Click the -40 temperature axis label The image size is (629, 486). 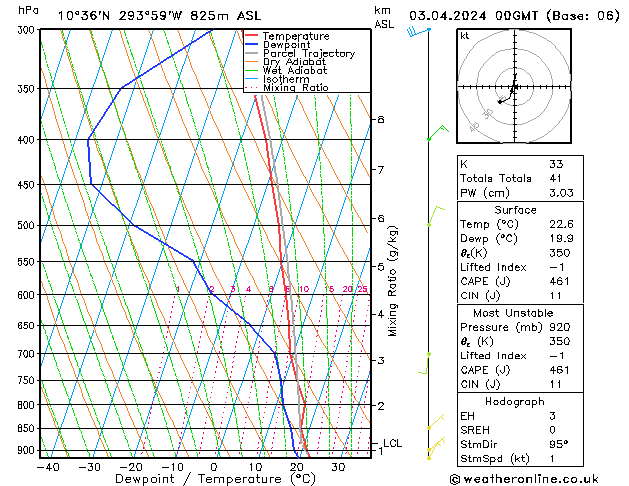point(48,467)
